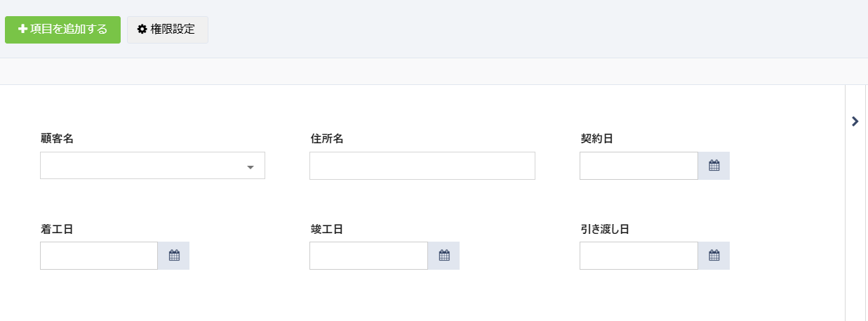Expand the 顧客名 dropdown list
Image resolution: width=868 pixels, height=321 pixels.
pyautogui.click(x=251, y=166)
